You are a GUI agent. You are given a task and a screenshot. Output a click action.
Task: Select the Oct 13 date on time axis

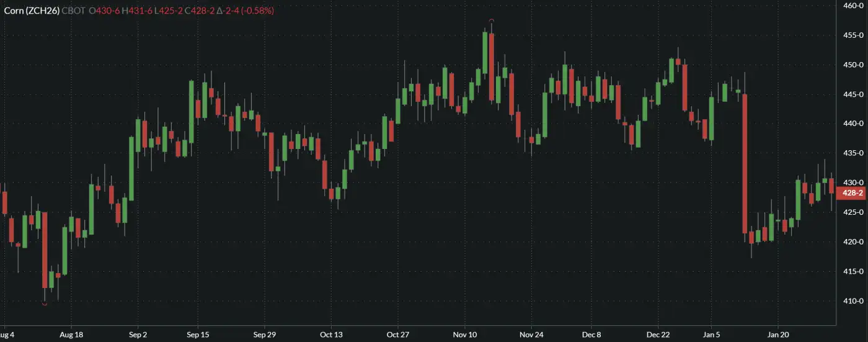tap(331, 334)
